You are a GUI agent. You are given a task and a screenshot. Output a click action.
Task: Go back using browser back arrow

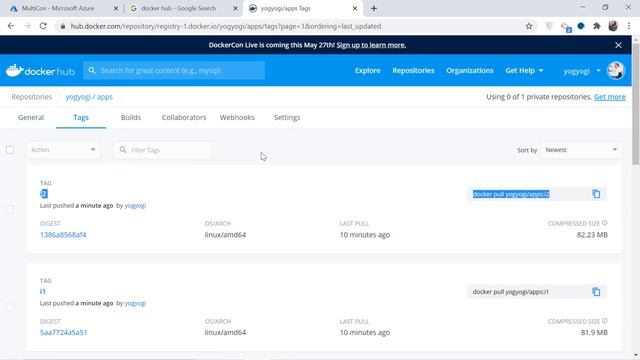[11, 26]
